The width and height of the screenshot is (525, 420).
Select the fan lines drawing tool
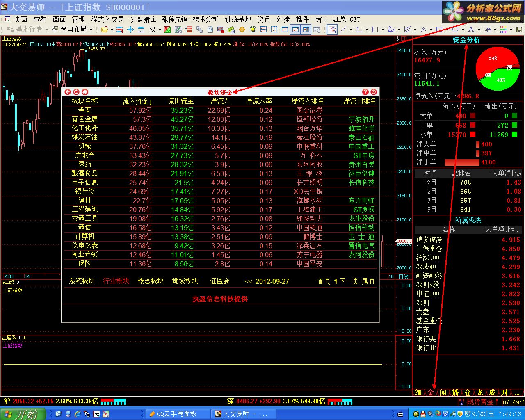[391, 30]
